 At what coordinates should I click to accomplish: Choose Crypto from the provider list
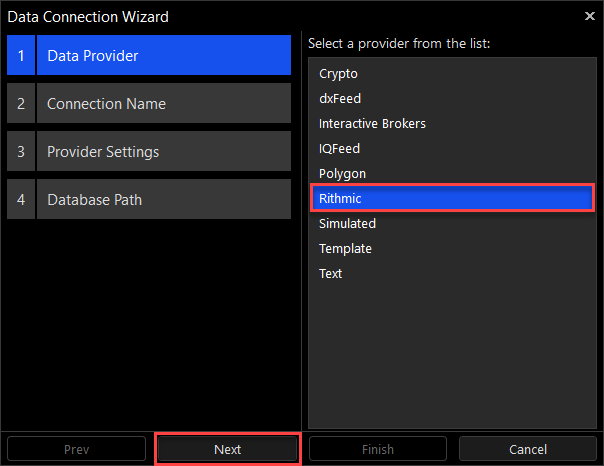click(x=338, y=74)
